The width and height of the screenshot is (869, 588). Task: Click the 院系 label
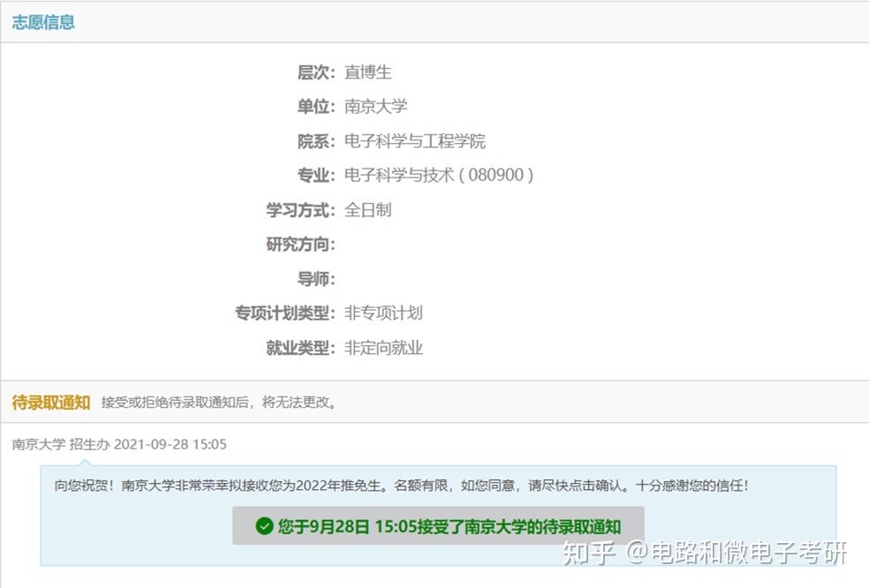[x=316, y=141]
